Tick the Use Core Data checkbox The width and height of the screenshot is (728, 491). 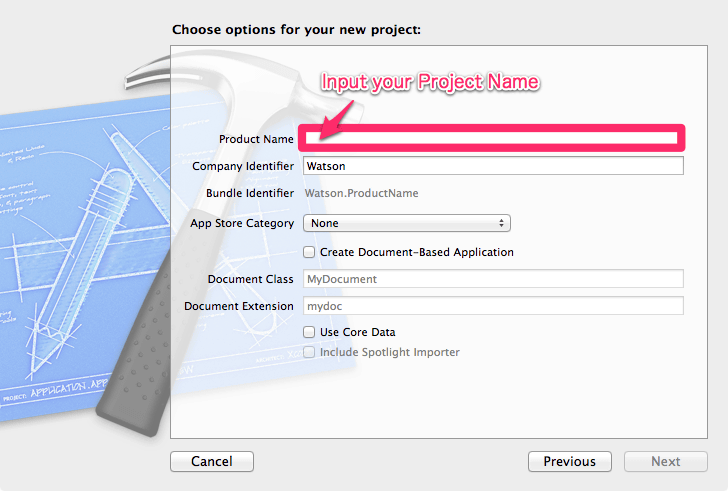click(x=309, y=332)
